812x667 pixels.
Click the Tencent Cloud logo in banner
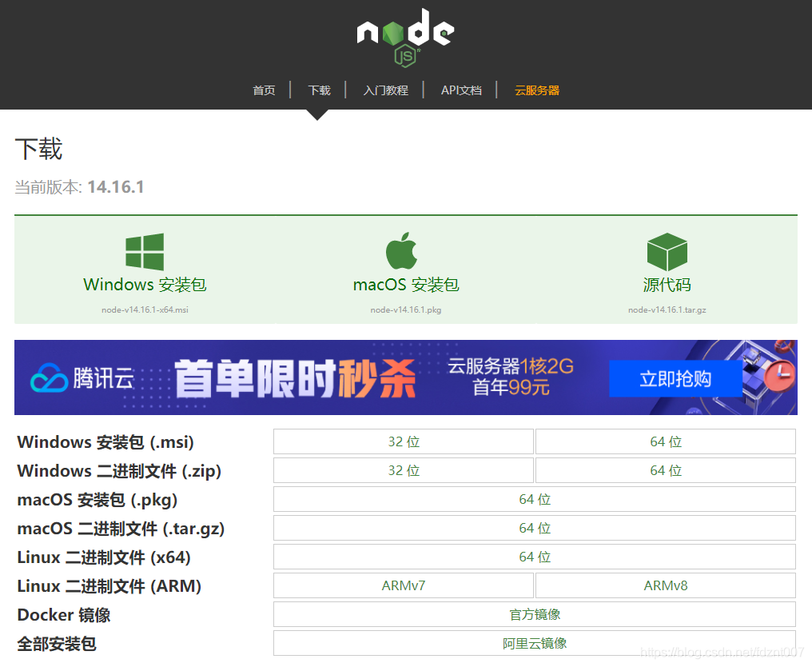pyautogui.click(x=82, y=377)
